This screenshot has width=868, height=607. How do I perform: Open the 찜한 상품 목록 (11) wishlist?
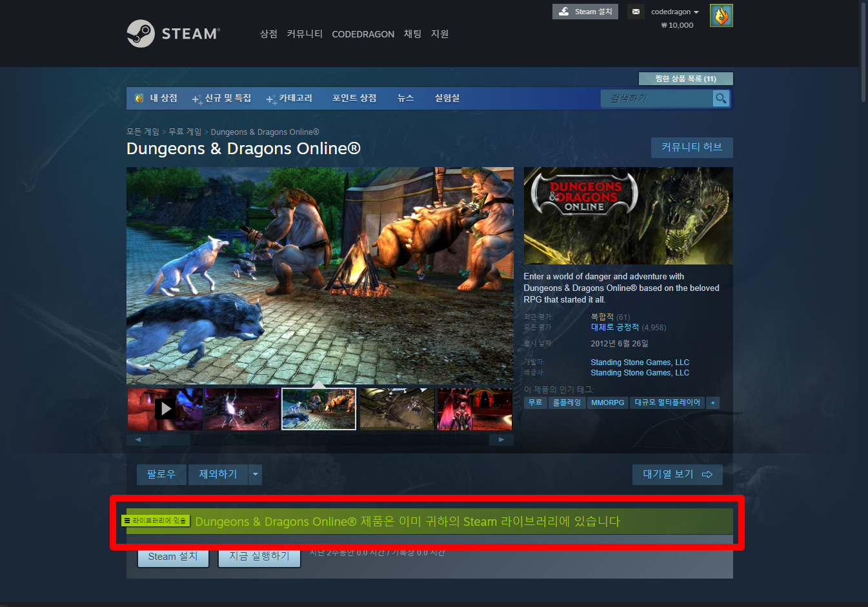pyautogui.click(x=685, y=79)
